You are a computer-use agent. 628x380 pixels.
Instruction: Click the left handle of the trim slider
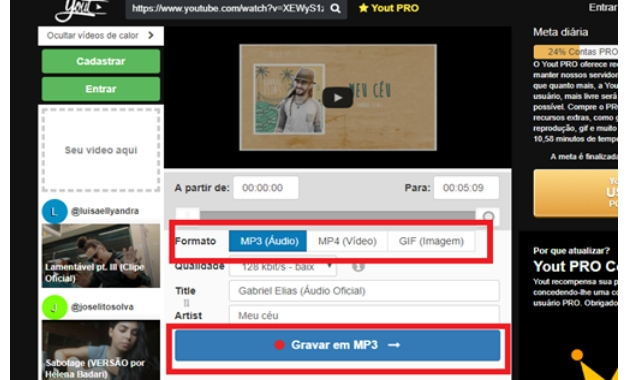click(187, 216)
